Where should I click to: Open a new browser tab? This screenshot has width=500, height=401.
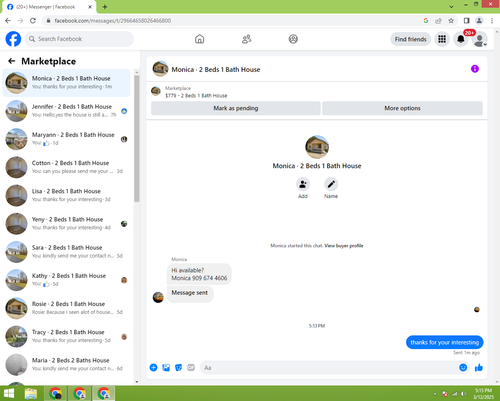pos(105,7)
